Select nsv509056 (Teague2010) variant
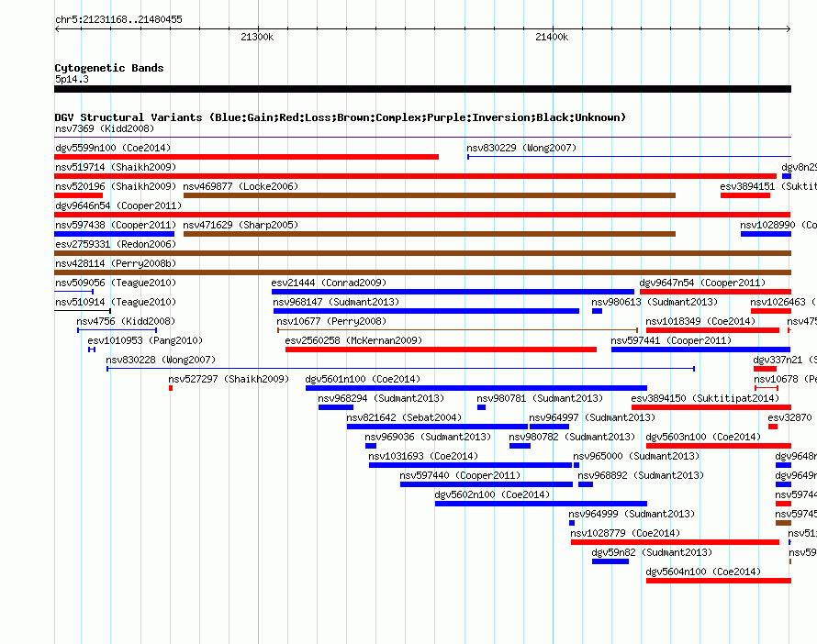The width and height of the screenshot is (817, 644). pos(116,283)
